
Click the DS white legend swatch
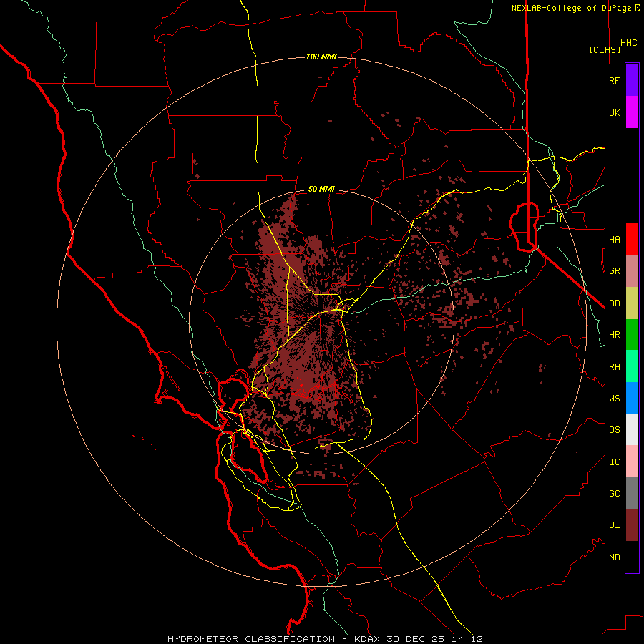(632, 429)
